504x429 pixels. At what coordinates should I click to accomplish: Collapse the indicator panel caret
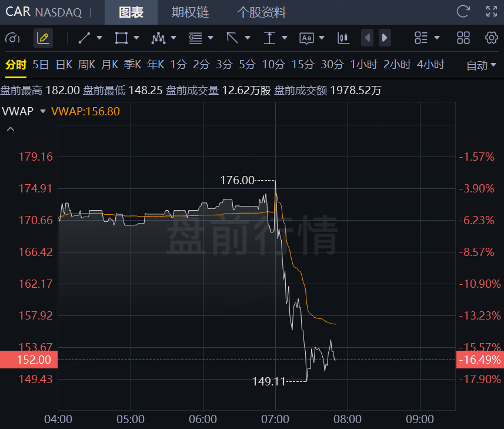coord(11,129)
